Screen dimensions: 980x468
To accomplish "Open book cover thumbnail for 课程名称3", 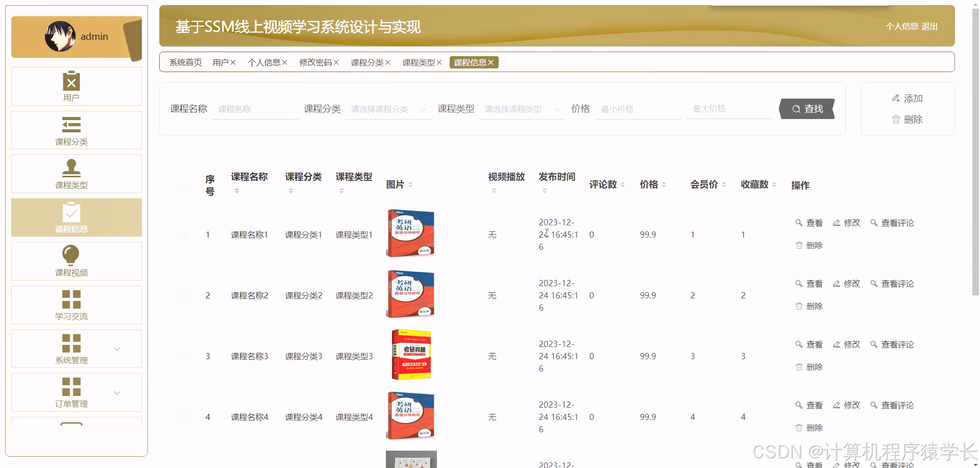I will point(411,355).
